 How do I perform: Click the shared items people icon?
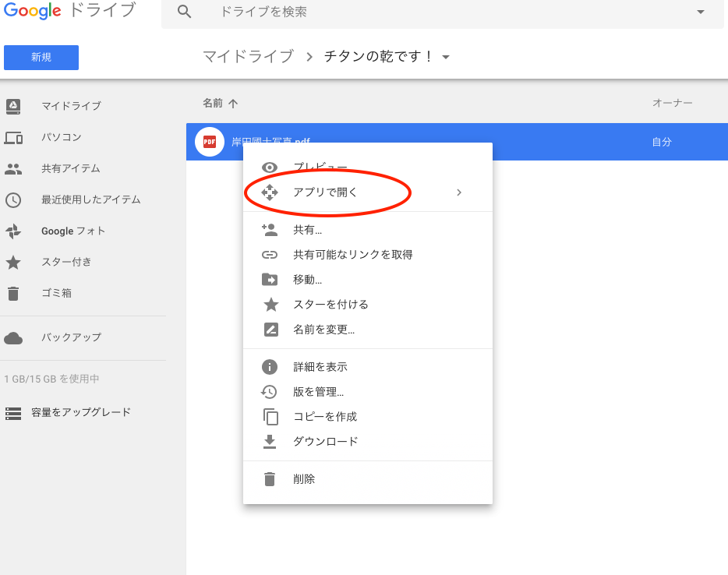click(x=13, y=168)
